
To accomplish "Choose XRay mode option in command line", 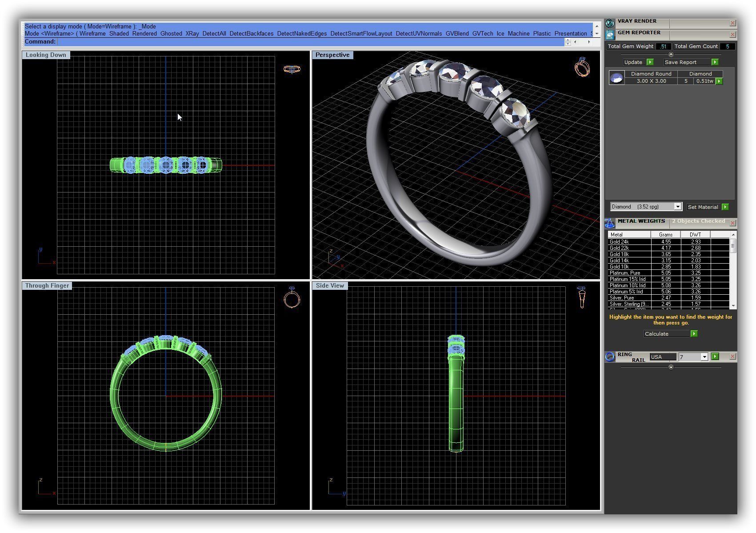I will point(192,34).
